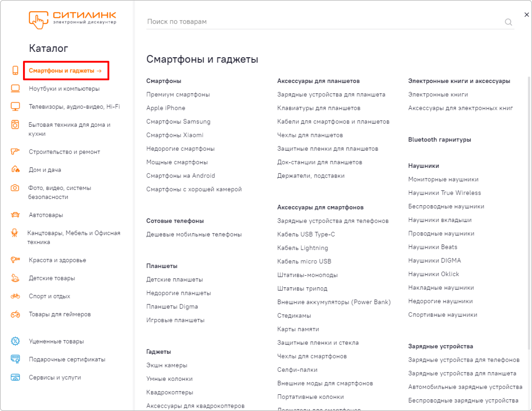The width and height of the screenshot is (532, 411).
Task: Open Сервисы и услуги section
Action: coord(55,377)
